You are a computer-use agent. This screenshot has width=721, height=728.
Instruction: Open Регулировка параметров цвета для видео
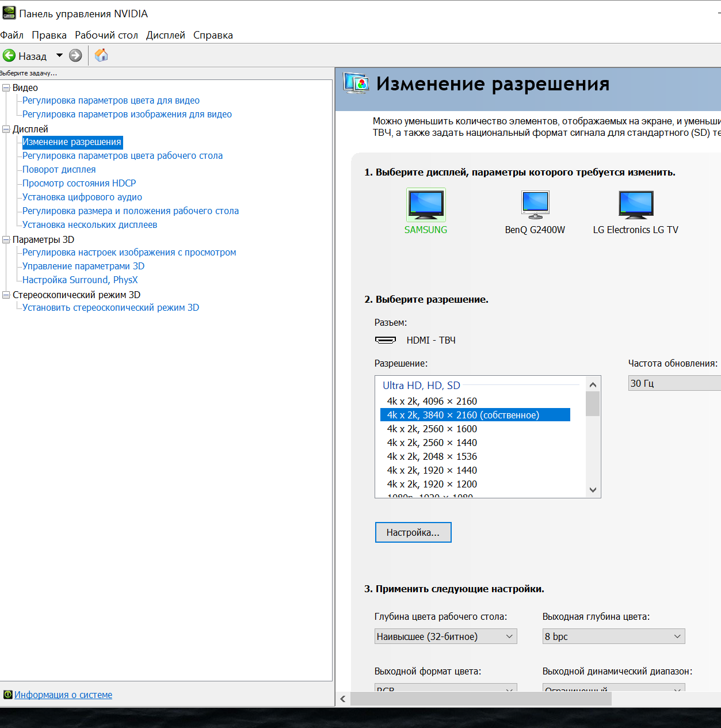[111, 100]
